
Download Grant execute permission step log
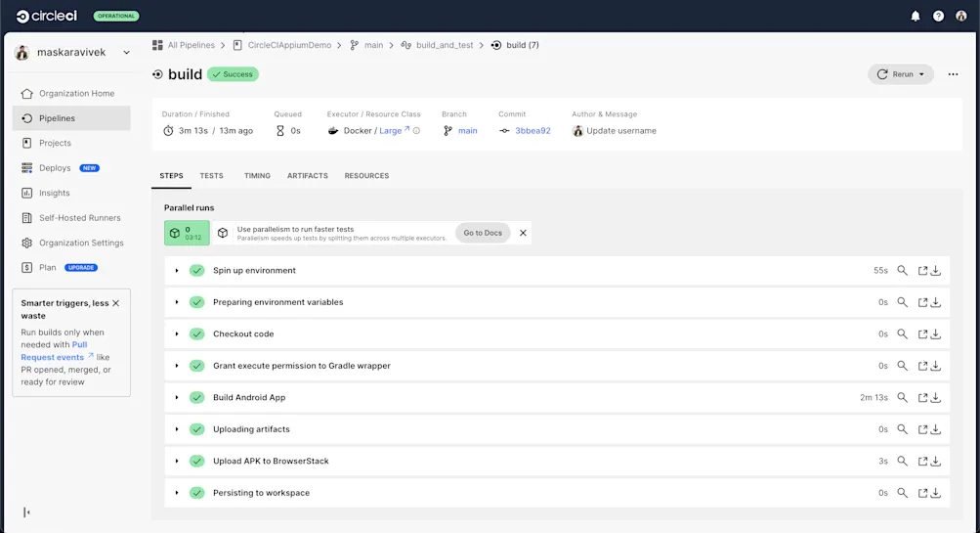(936, 366)
